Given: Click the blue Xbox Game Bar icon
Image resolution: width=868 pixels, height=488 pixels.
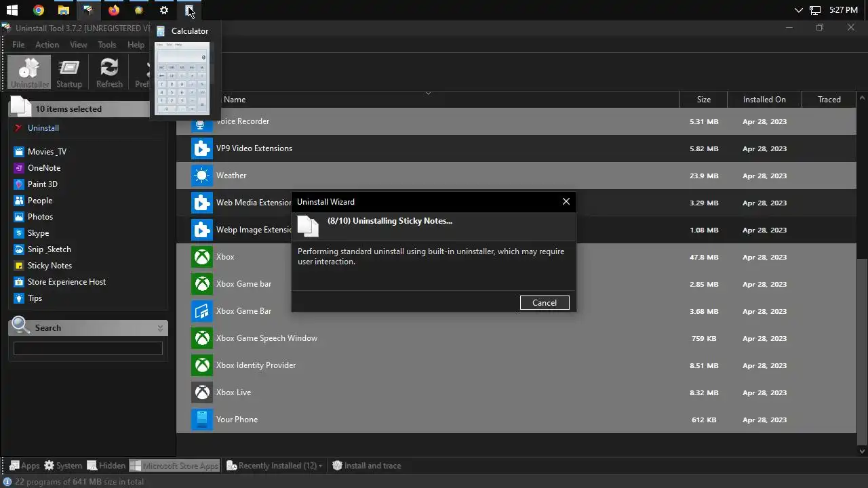Looking at the screenshot, I should pyautogui.click(x=201, y=311).
